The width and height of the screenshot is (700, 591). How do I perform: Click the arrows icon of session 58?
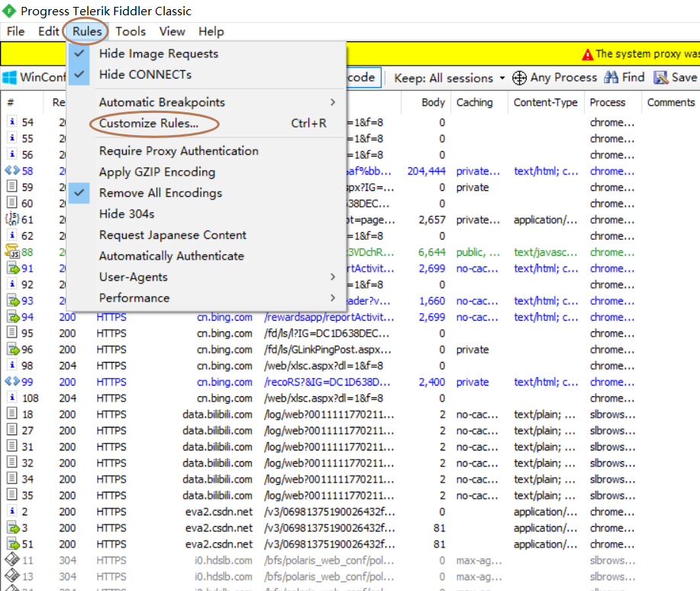coord(12,170)
